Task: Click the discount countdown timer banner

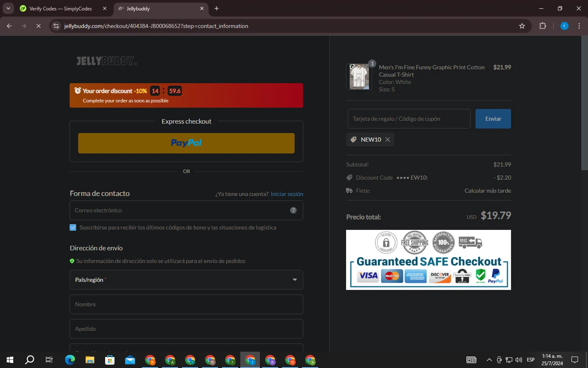Action: point(186,95)
